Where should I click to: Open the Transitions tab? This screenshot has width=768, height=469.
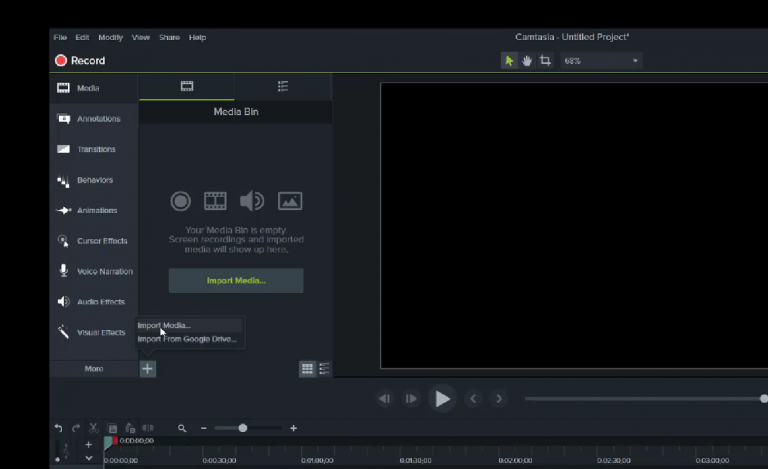pos(94,149)
